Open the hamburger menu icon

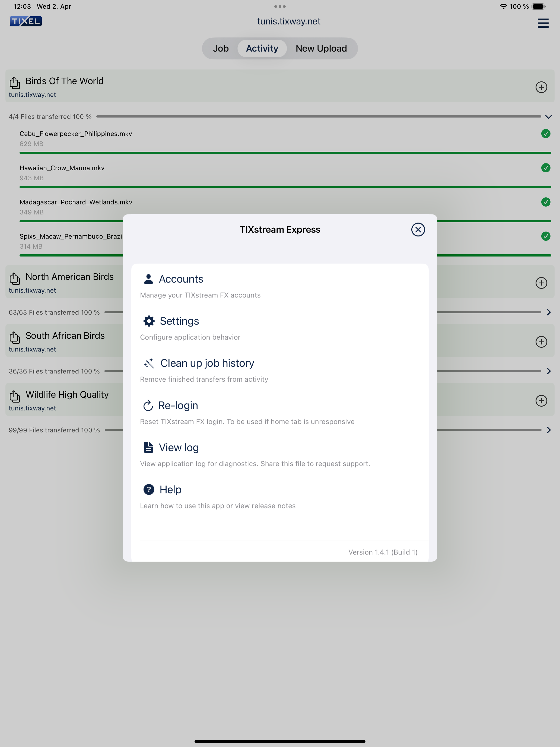(x=543, y=23)
